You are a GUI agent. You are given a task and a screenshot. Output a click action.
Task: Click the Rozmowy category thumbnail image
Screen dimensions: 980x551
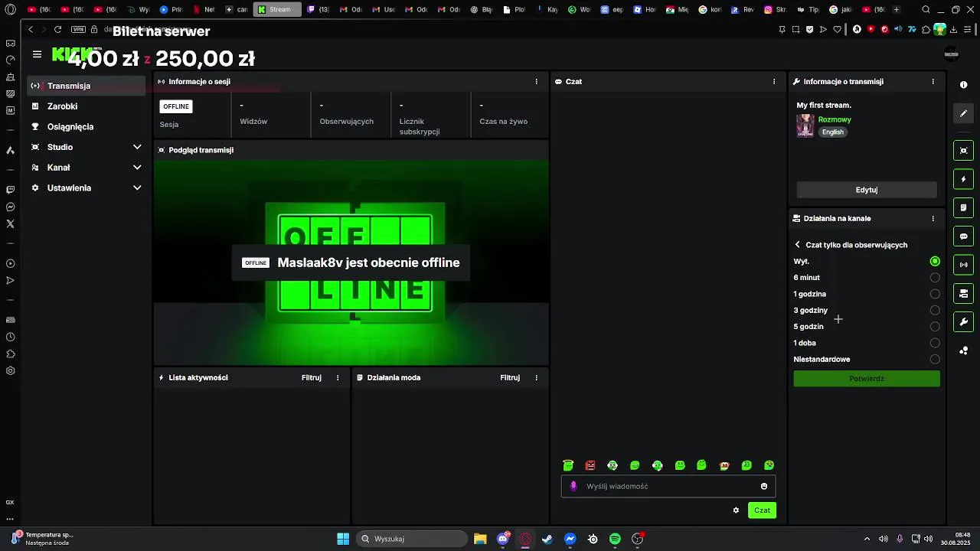(x=805, y=126)
